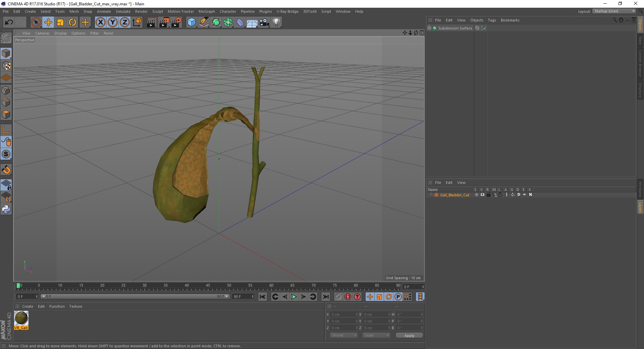Add Array modeling object icon
This screenshot has width=644, height=349.
(228, 22)
